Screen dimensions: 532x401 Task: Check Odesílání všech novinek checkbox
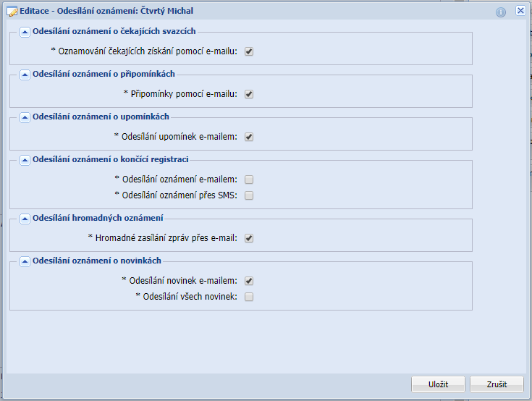[249, 297]
